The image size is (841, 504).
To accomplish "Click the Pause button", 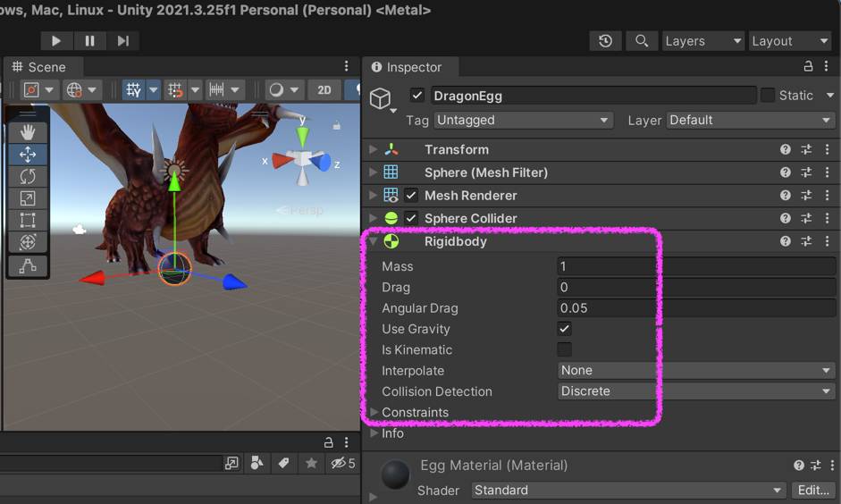I will tap(89, 41).
